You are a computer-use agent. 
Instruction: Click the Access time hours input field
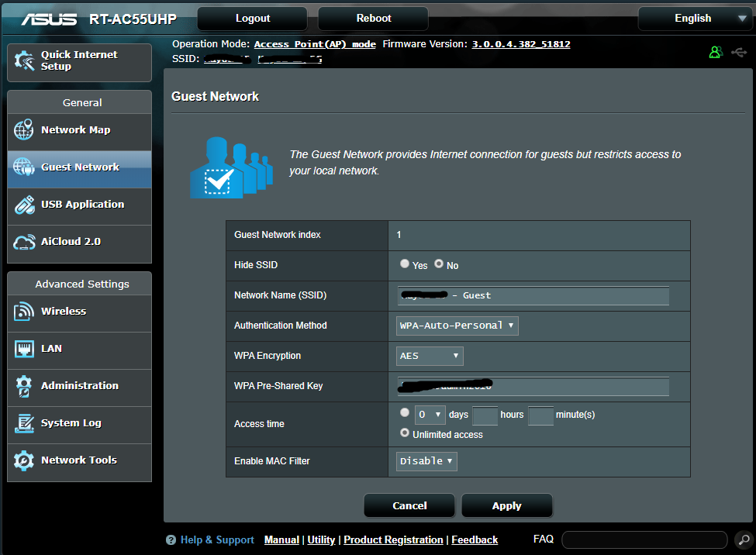(x=485, y=415)
